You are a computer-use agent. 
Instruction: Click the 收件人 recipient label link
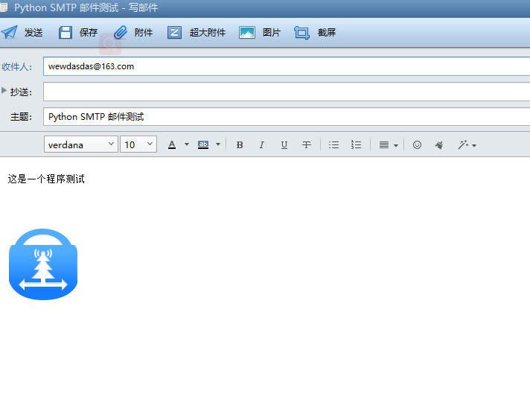coord(16,66)
